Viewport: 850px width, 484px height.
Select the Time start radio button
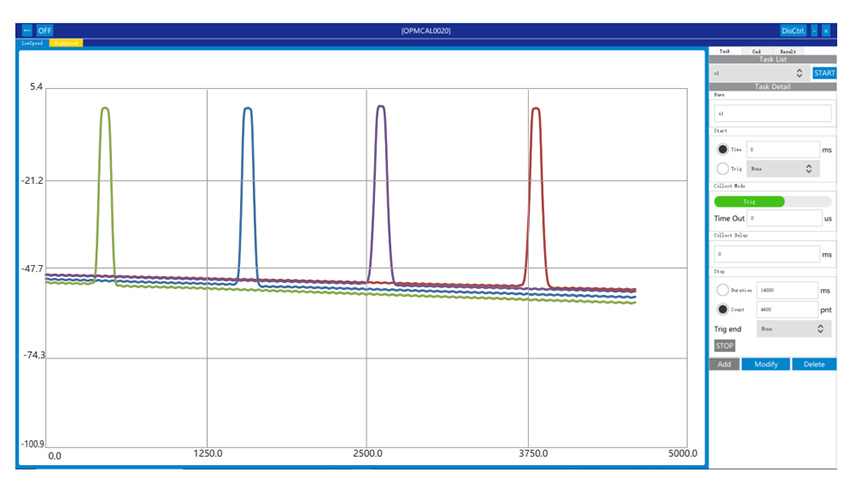pyautogui.click(x=723, y=149)
